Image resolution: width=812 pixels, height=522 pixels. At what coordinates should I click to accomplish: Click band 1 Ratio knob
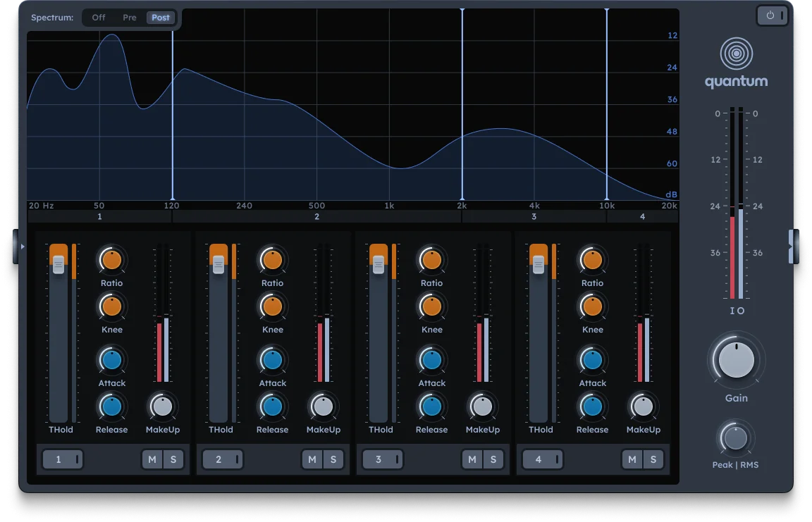tap(111, 260)
